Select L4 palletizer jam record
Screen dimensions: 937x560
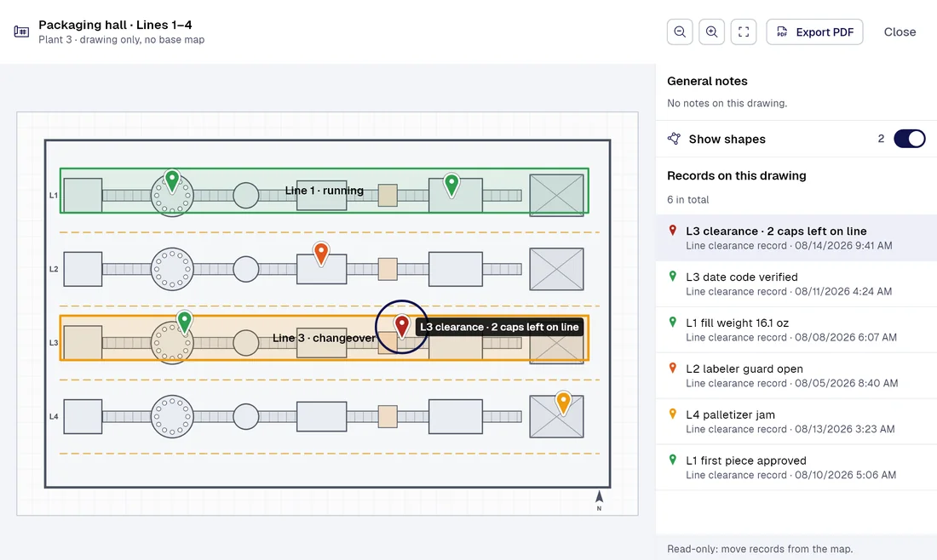click(x=796, y=421)
